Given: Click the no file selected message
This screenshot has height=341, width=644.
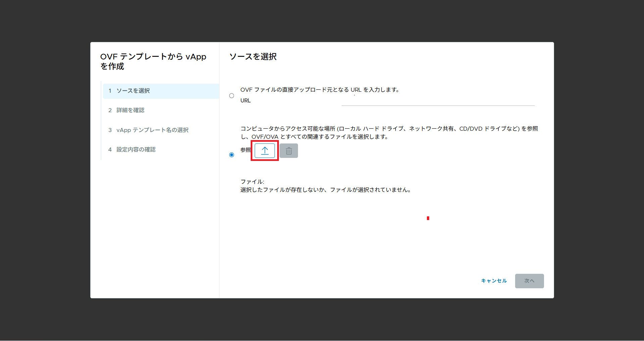Looking at the screenshot, I should [x=326, y=190].
